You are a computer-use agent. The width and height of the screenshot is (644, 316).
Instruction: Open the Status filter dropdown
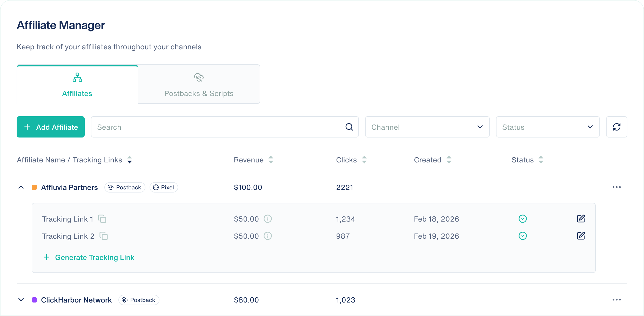point(548,127)
